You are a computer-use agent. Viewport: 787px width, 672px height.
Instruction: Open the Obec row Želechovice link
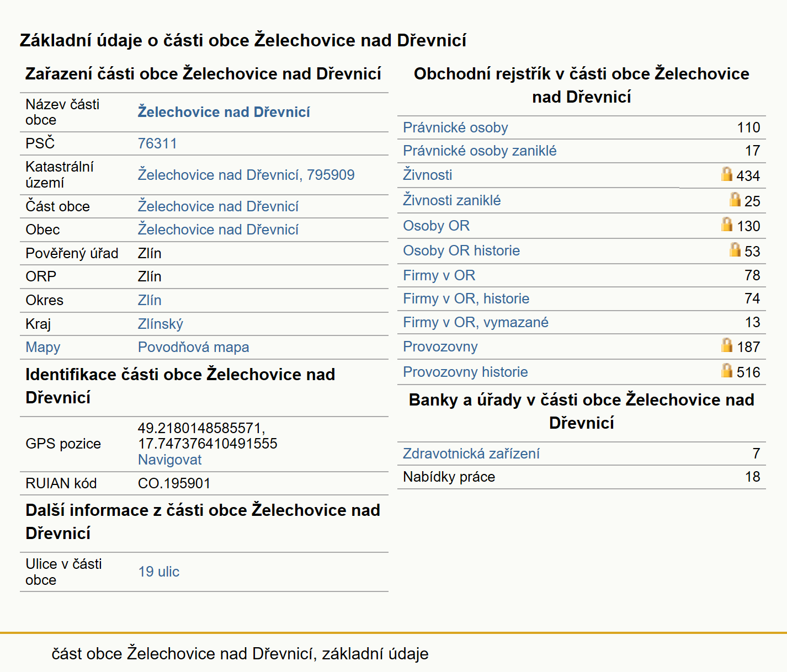[218, 230]
